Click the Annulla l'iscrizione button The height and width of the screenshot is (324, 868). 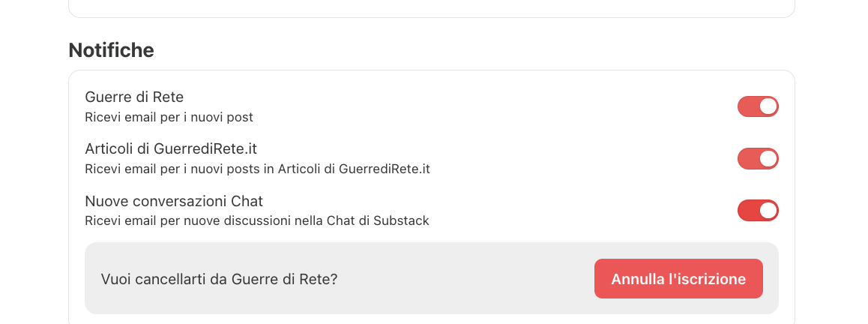pyautogui.click(x=678, y=279)
